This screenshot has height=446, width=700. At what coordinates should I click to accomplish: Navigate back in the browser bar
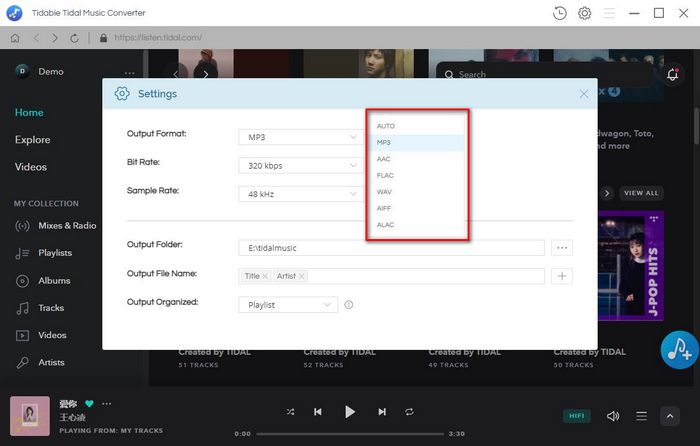pyautogui.click(x=36, y=38)
